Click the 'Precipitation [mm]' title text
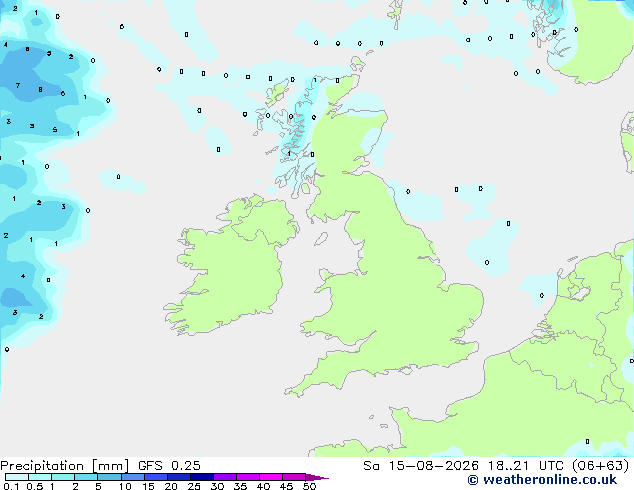The image size is (634, 490). (x=64, y=466)
